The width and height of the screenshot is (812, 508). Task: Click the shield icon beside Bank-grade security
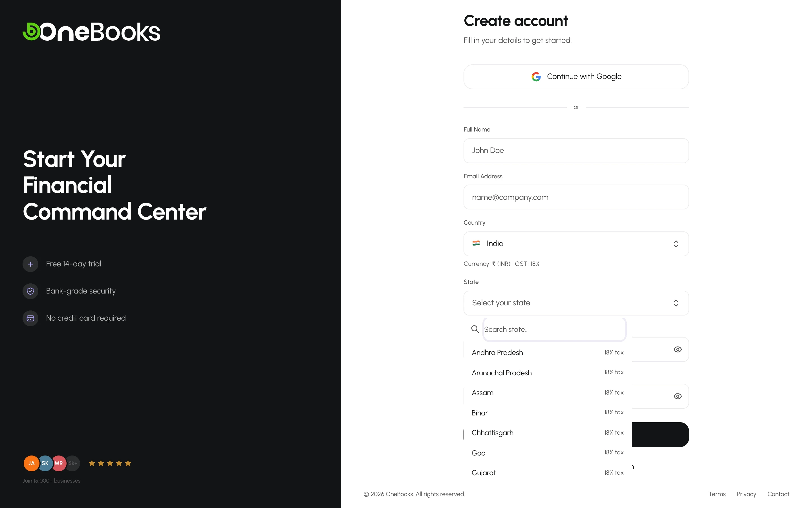pos(30,291)
